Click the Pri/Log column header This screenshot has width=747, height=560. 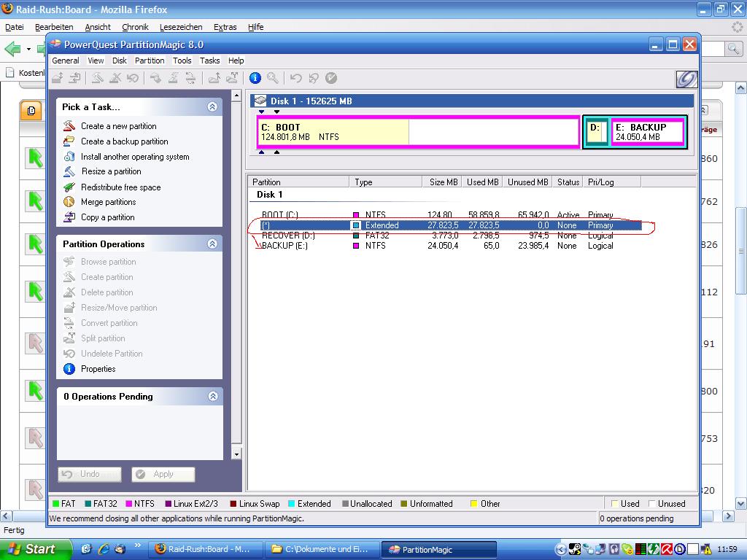tap(612, 182)
